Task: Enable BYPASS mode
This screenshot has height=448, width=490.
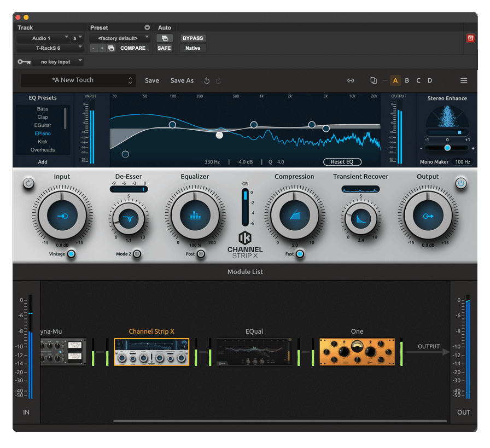Action: [192, 38]
